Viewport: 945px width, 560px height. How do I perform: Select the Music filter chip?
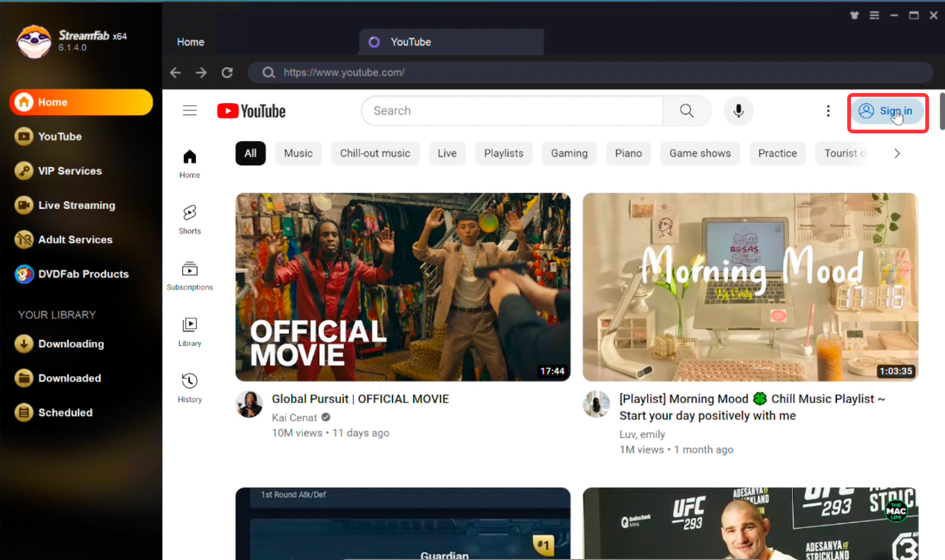click(299, 153)
